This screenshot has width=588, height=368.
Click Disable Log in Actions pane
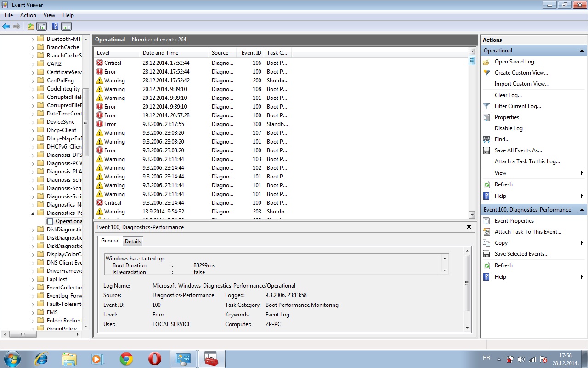tap(509, 128)
